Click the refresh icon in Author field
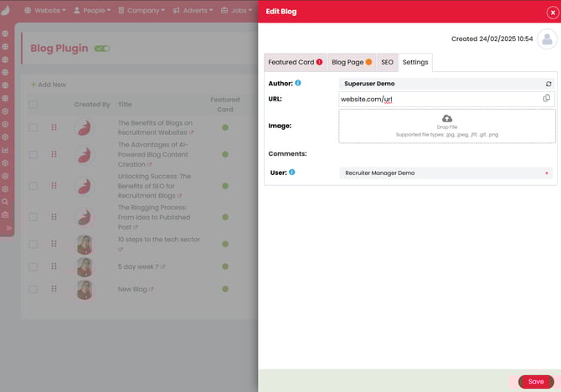Screen dimensions: 561x392 point(548,84)
